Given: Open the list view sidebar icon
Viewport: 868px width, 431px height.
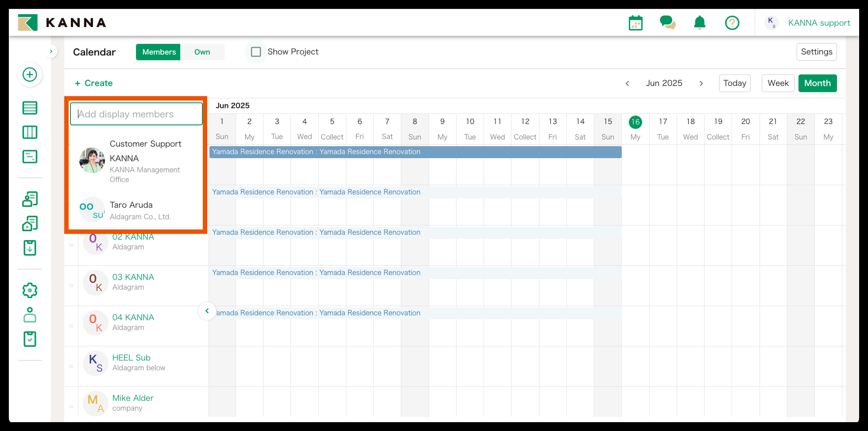Looking at the screenshot, I should click(30, 108).
